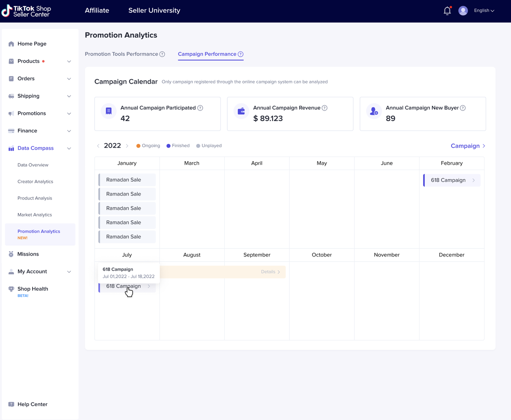Switch to Promotion Tools Performance tab

pyautogui.click(x=121, y=54)
